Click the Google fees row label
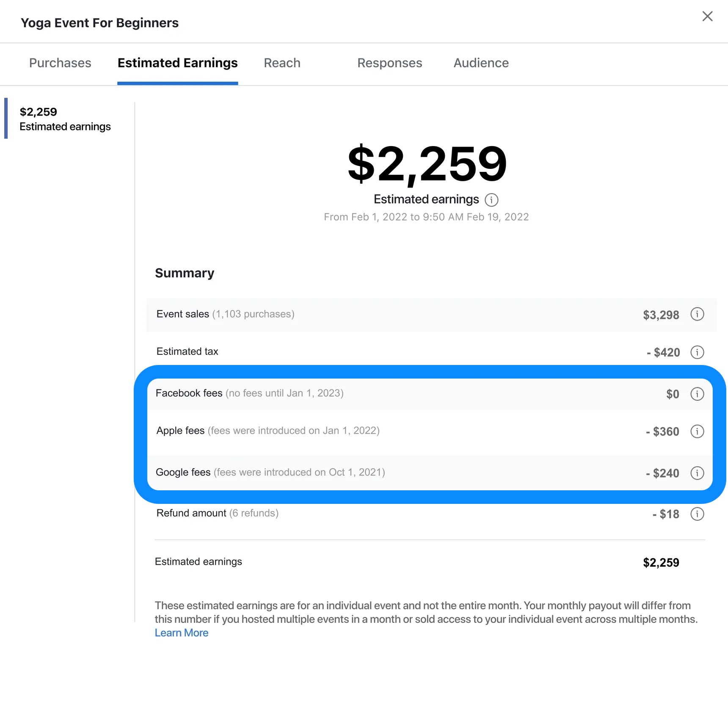The height and width of the screenshot is (713, 728). click(183, 473)
